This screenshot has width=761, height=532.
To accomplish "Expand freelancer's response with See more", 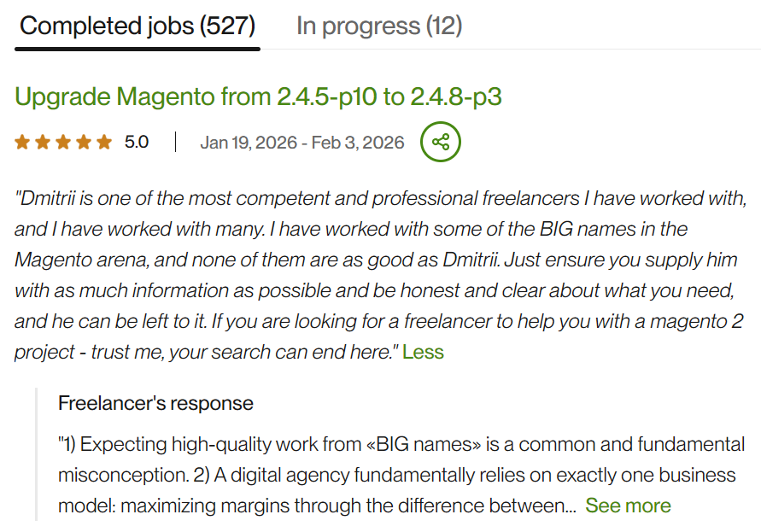I will [x=628, y=506].
